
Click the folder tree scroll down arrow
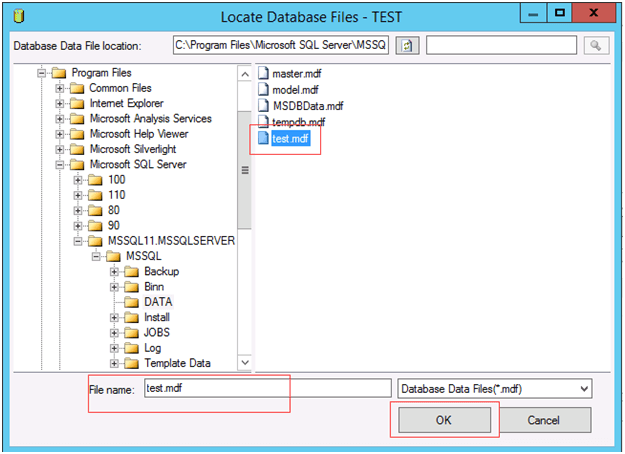click(244, 362)
